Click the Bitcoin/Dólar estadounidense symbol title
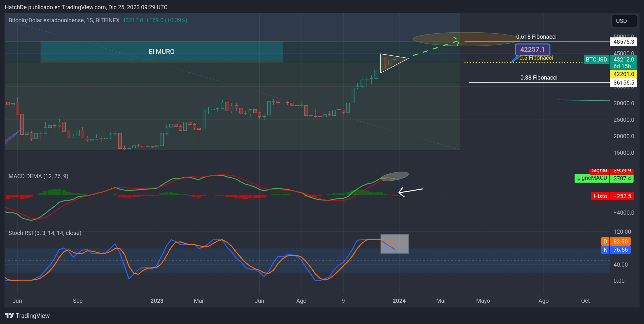This screenshot has width=644, height=324. (64, 20)
